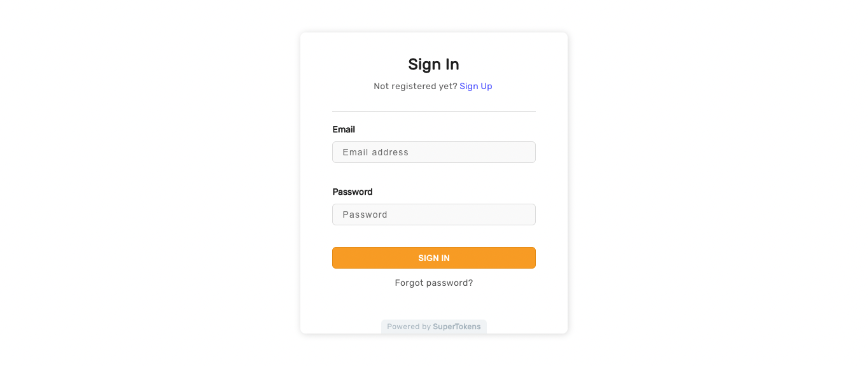
Task: Select the Password input field
Action: point(433,215)
